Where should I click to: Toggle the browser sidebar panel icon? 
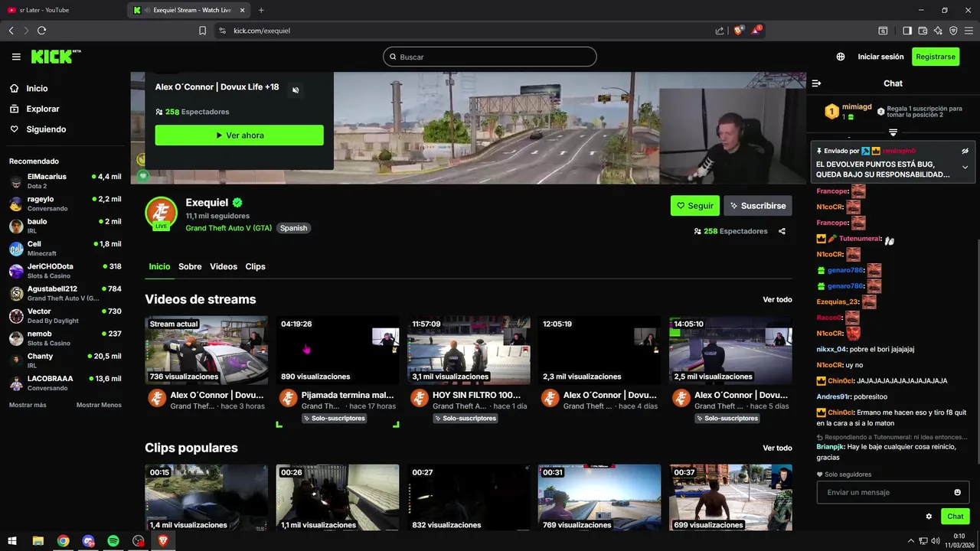pyautogui.click(x=907, y=31)
